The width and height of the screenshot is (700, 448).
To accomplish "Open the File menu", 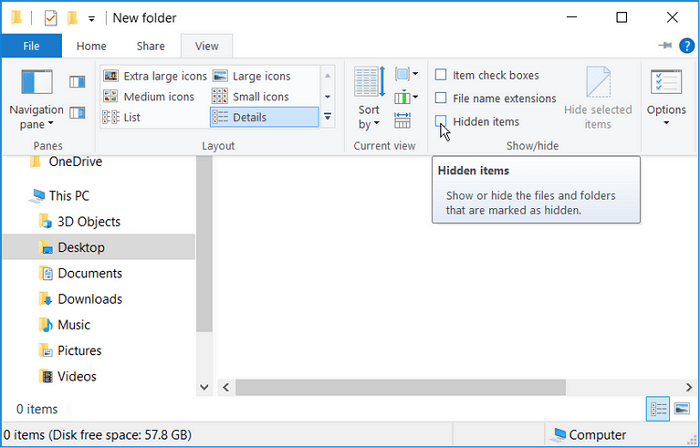I will click(31, 46).
